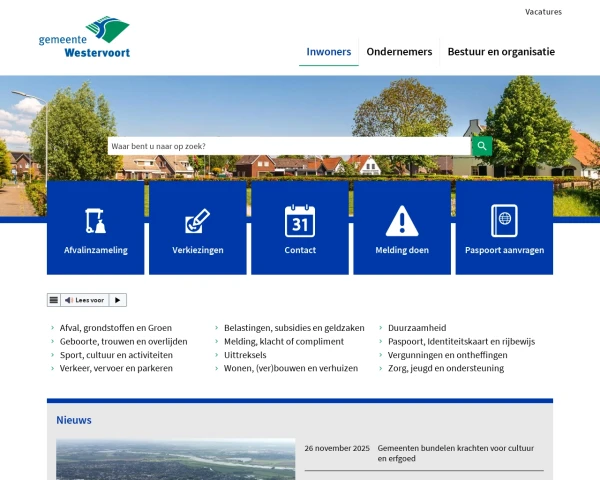Open the Afvalinzameling tile

click(x=96, y=228)
